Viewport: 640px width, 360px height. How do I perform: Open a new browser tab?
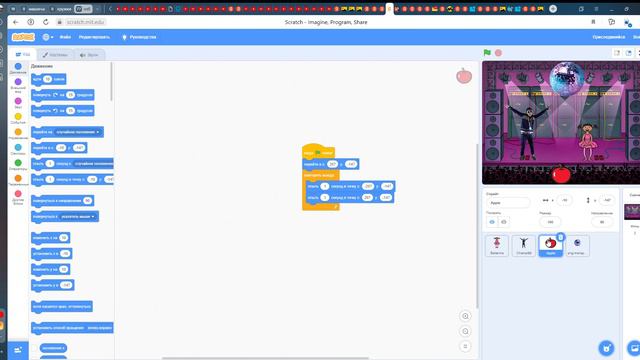(553, 9)
